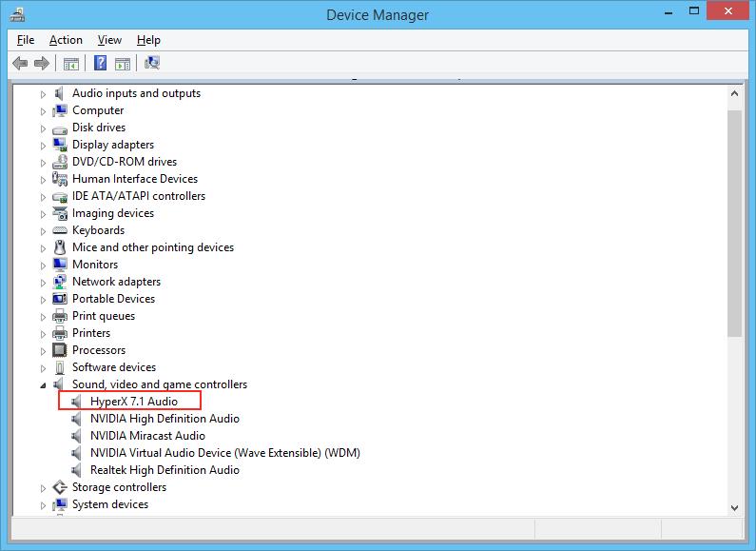
Task: Close the Device Manager window
Action: coord(728,11)
